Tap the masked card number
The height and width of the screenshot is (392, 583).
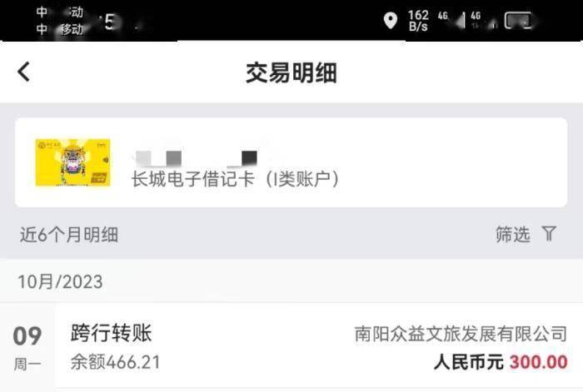197,158
